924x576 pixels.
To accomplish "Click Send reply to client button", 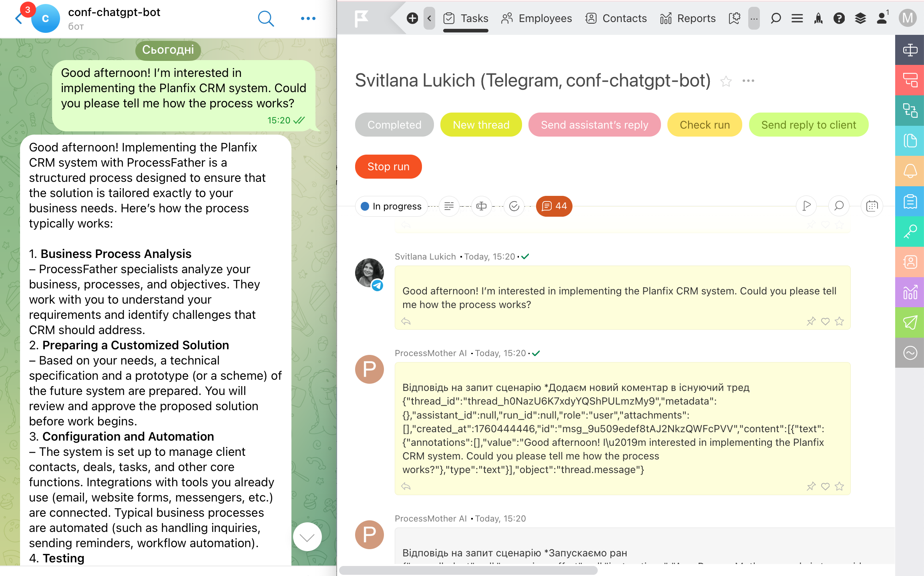I will [x=808, y=125].
